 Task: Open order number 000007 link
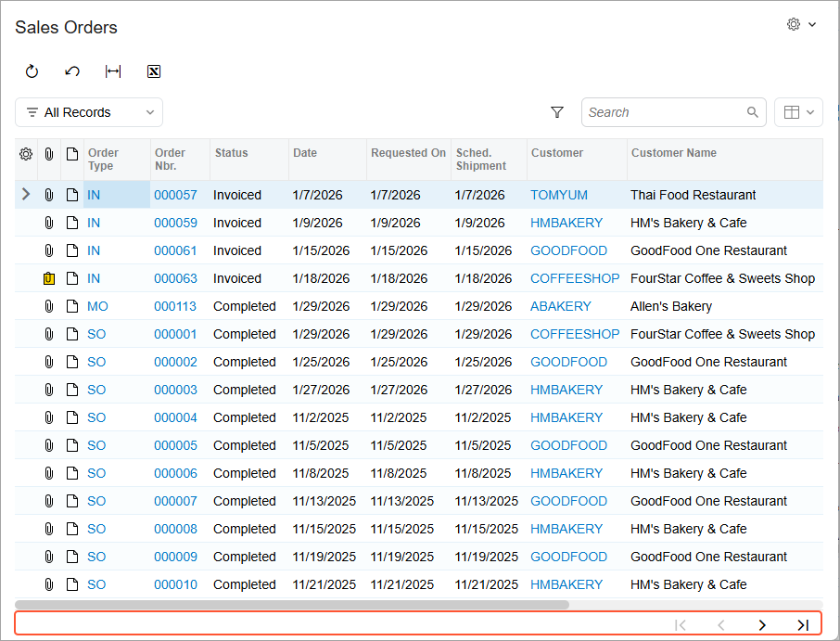click(176, 501)
